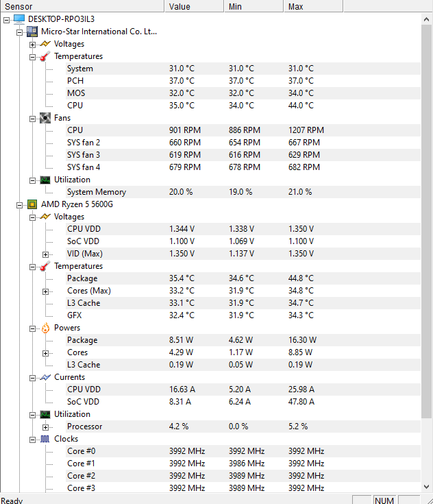Click the waveform icon next to Clocks
433x504 pixels.
click(45, 439)
